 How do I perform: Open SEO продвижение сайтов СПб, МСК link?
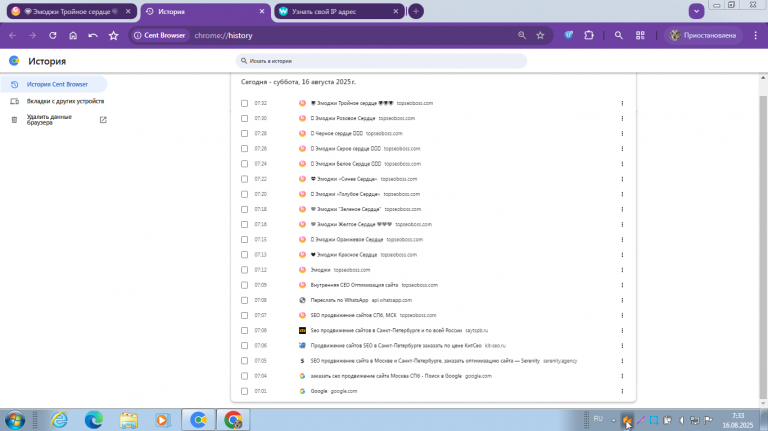353,315
